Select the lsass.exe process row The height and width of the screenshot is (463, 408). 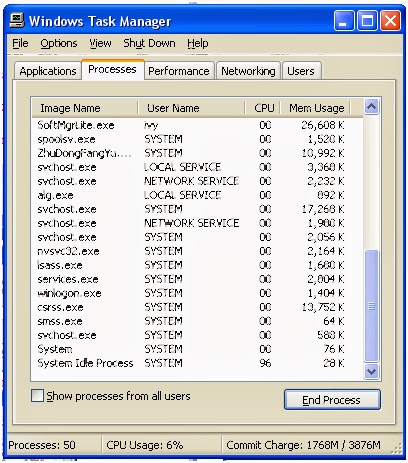click(x=197, y=265)
